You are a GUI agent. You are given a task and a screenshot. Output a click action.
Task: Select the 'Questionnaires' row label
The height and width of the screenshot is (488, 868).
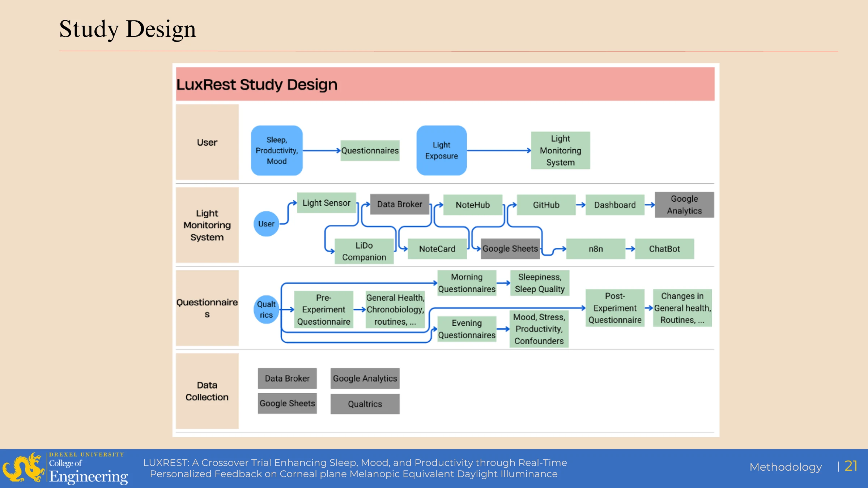[207, 308]
